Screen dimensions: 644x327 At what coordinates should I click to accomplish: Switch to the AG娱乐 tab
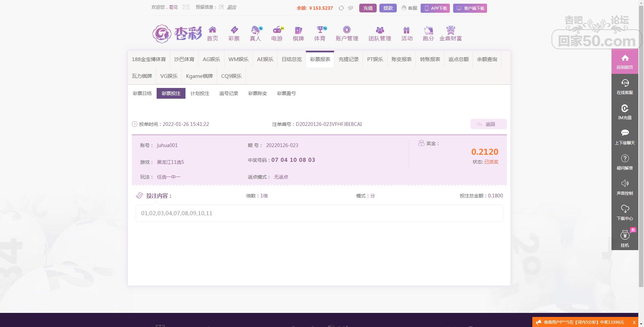click(211, 59)
